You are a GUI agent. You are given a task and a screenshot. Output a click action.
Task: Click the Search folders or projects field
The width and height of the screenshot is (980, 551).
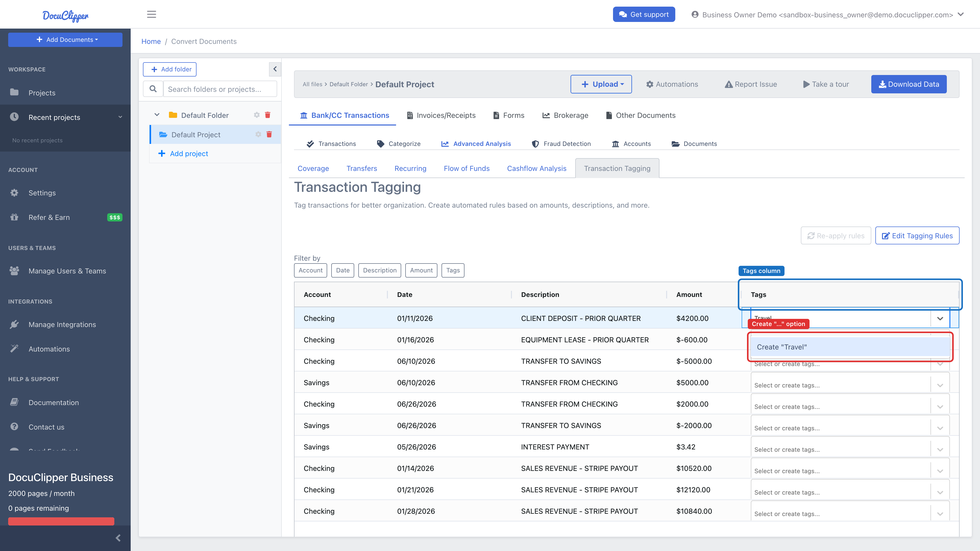coord(220,89)
